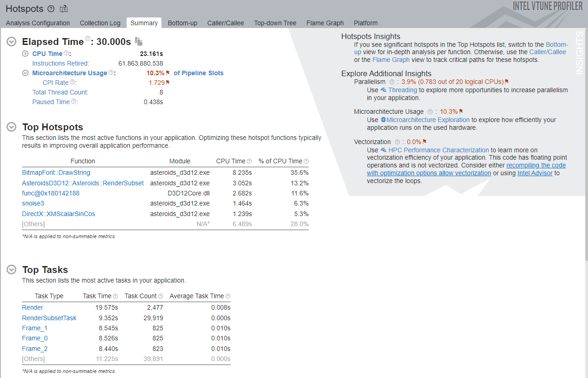Click the red flag after the Parallelism 3.9% value
Image resolution: width=588 pixels, height=378 pixels.
click(x=507, y=82)
